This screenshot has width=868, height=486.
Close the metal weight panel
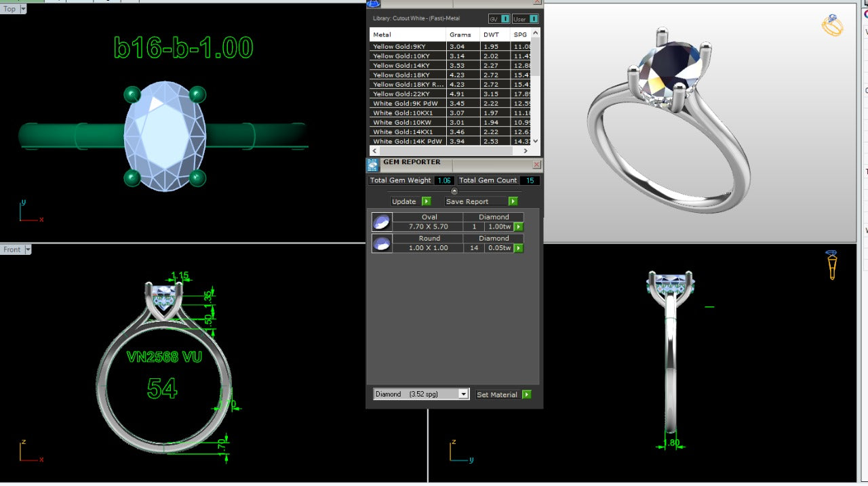coord(537,2)
